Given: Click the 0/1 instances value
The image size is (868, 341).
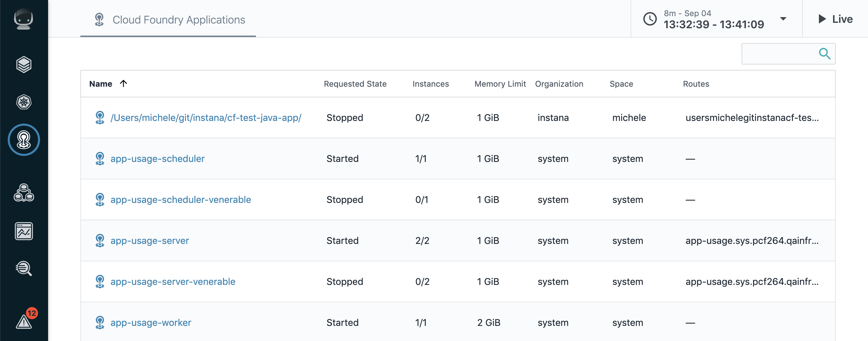Looking at the screenshot, I should click(421, 200).
